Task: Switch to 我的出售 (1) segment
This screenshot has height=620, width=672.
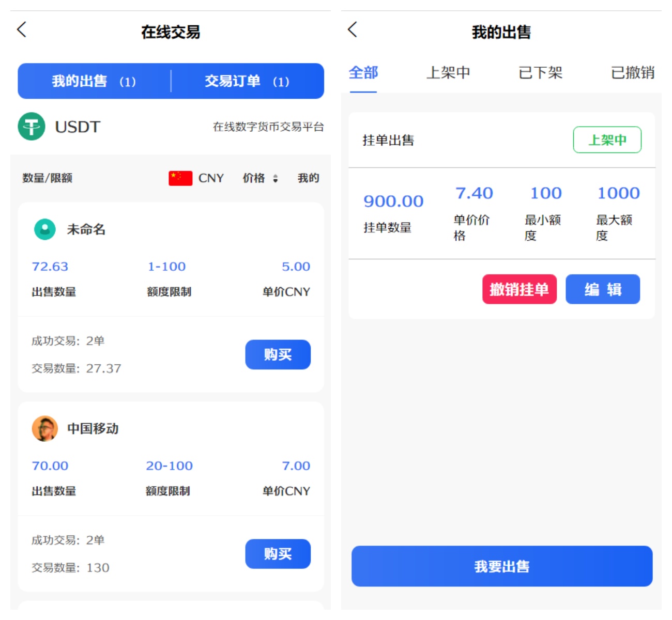Action: (x=94, y=81)
